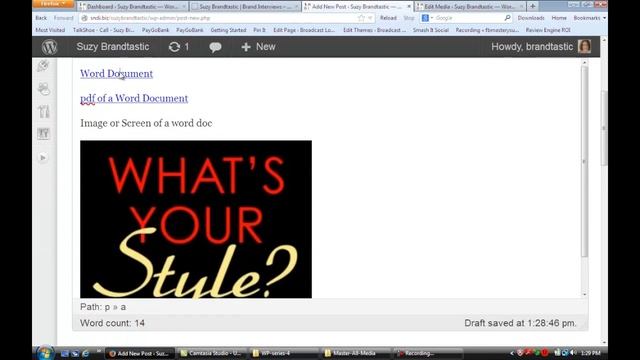640x360 pixels.
Task: Switch to the WP-series-4 taskbar folder
Action: point(284,353)
